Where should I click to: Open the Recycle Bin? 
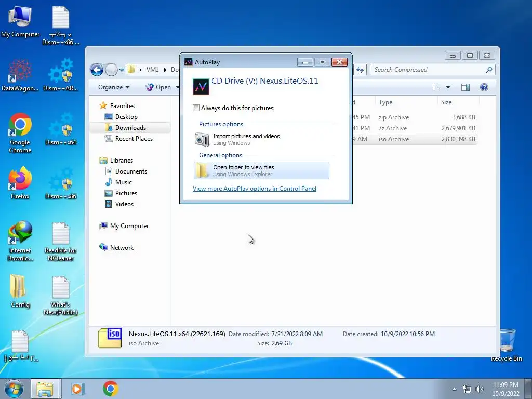(507, 345)
